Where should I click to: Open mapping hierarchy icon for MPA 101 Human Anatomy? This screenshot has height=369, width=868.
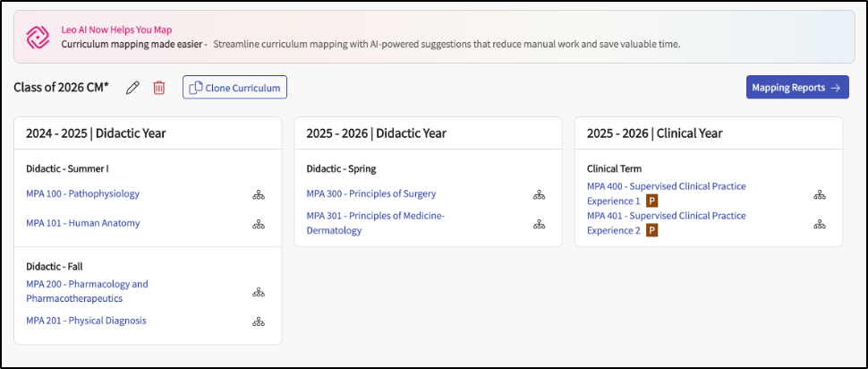tap(258, 224)
